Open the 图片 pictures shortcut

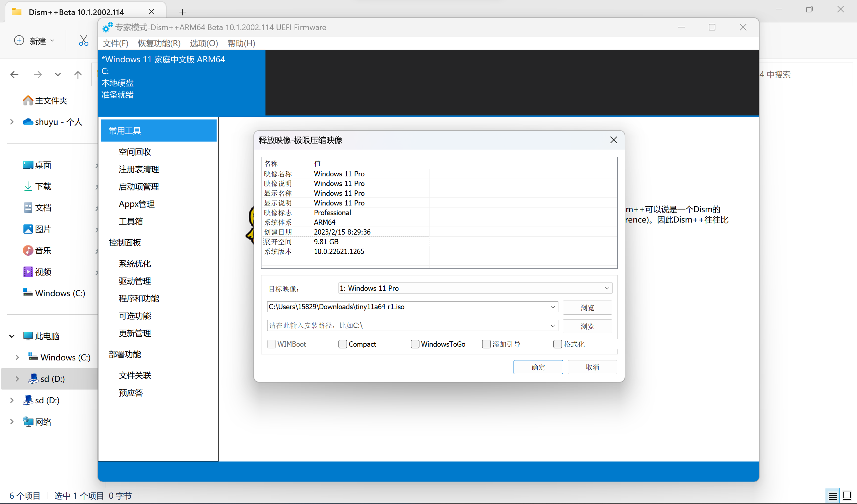tap(37, 229)
